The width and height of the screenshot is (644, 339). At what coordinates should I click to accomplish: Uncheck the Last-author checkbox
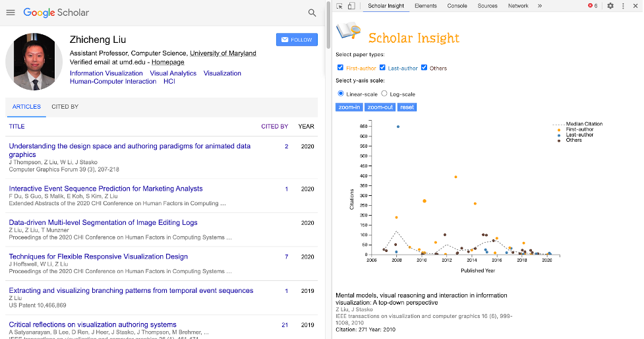382,67
